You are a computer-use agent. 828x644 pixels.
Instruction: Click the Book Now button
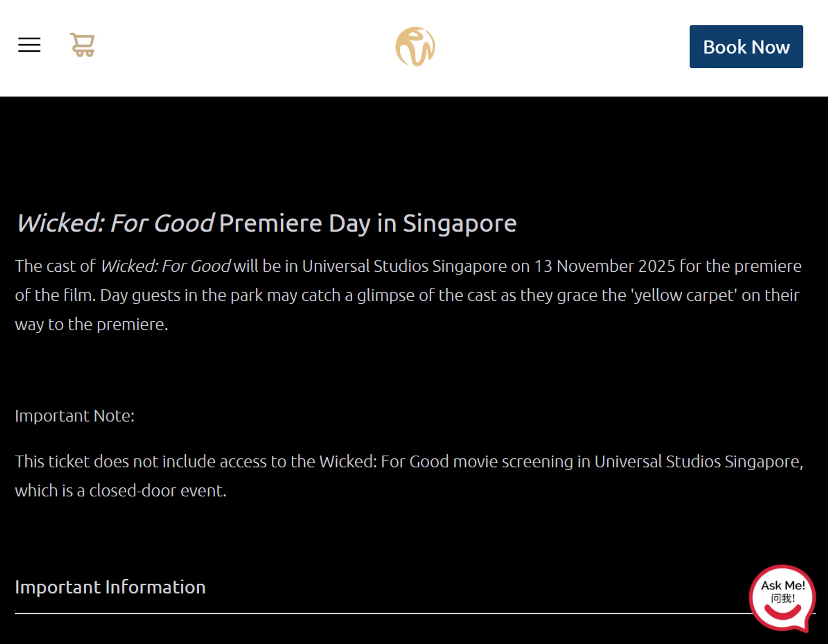click(x=746, y=47)
